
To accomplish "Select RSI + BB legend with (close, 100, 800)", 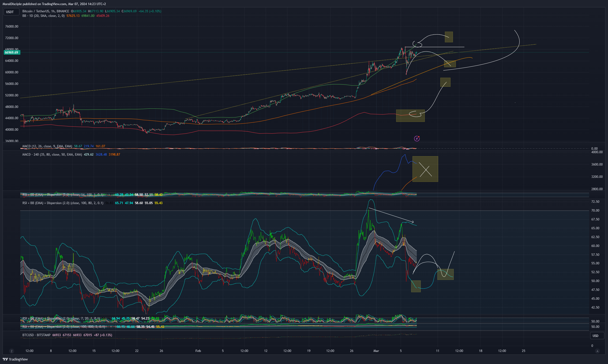I will tap(63, 327).
